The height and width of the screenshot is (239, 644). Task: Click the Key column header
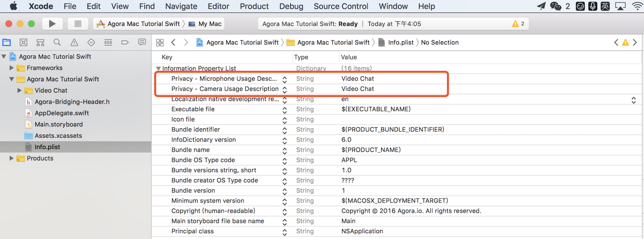click(167, 57)
